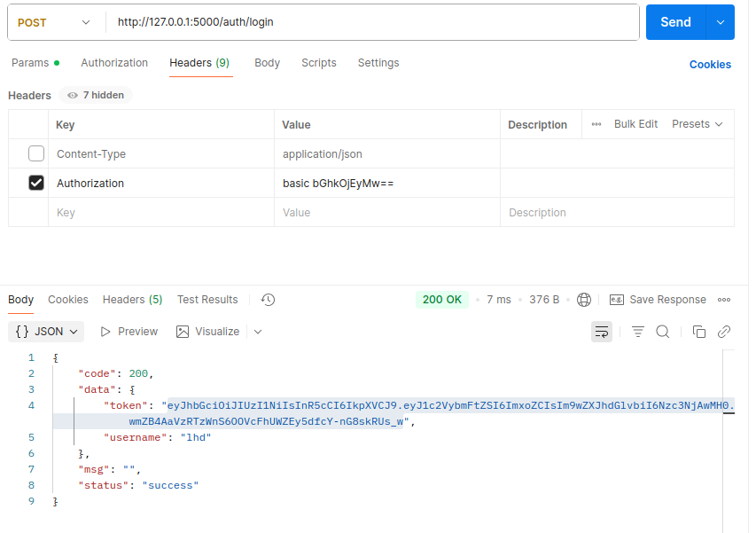The height and width of the screenshot is (533, 756).
Task: Open search in response body
Action: pos(662,332)
